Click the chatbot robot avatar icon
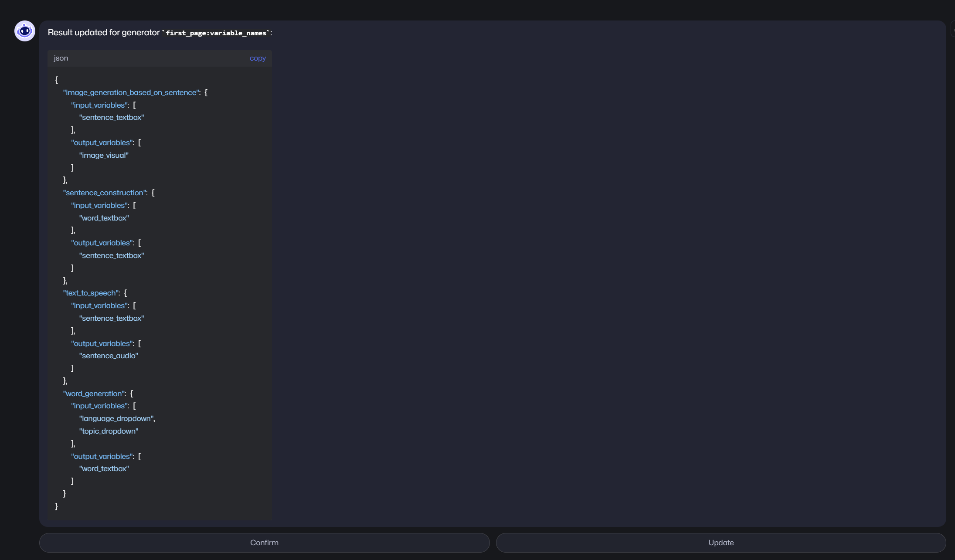Image resolution: width=955 pixels, height=560 pixels. [x=25, y=31]
